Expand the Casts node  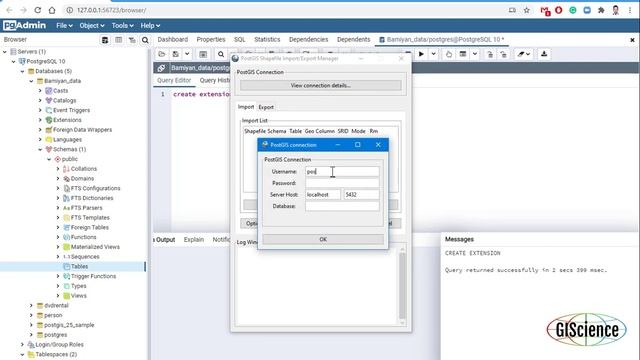(x=40, y=91)
